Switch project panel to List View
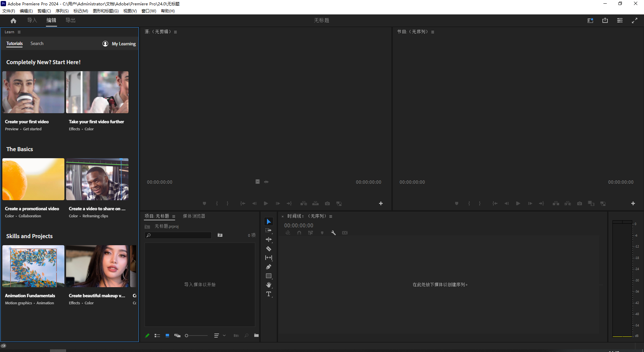 pos(157,335)
